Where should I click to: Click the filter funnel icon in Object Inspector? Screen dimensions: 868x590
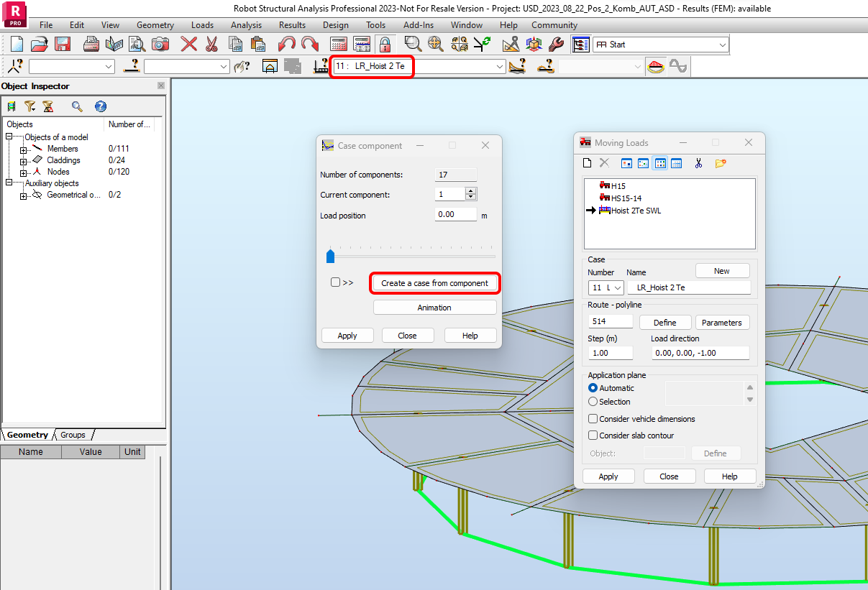tap(29, 106)
